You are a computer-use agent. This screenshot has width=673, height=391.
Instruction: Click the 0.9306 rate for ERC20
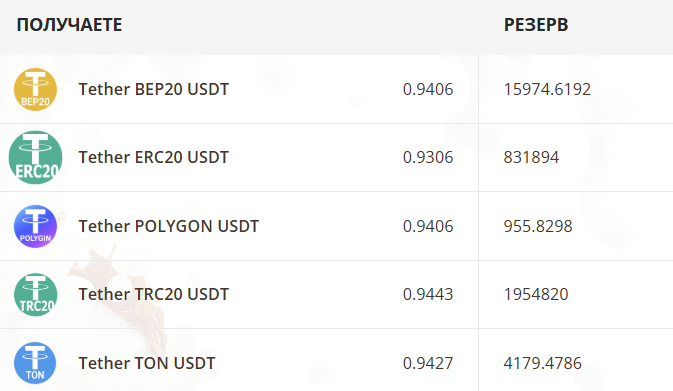tap(428, 158)
